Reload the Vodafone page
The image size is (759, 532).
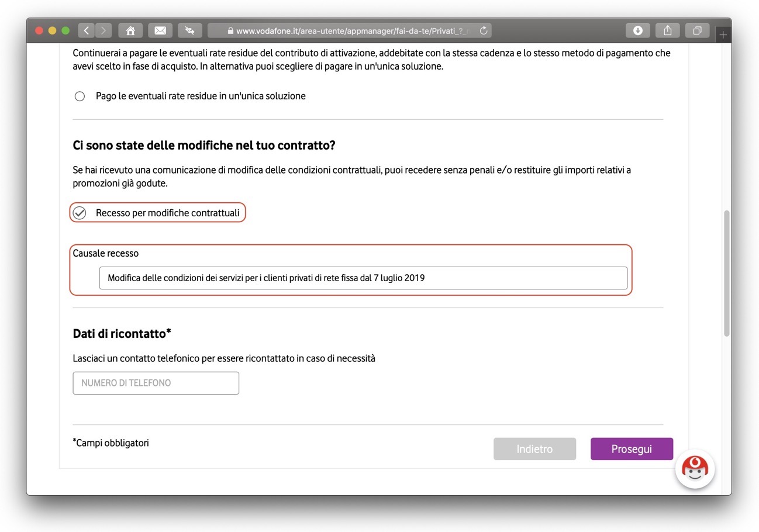[484, 30]
